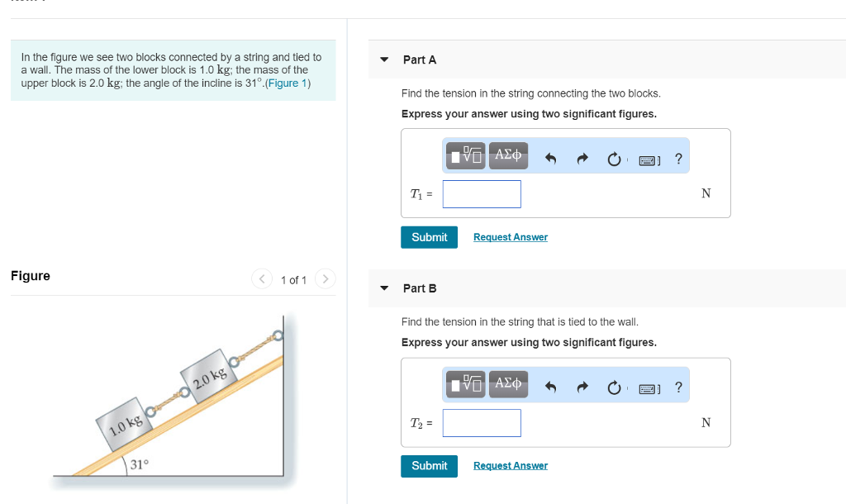The width and height of the screenshot is (846, 504).
Task: Click the help question mark in Part A toolbar
Action: coord(677,157)
